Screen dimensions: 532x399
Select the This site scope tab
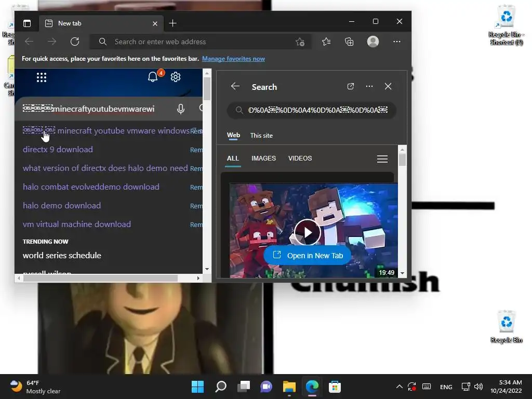point(261,136)
